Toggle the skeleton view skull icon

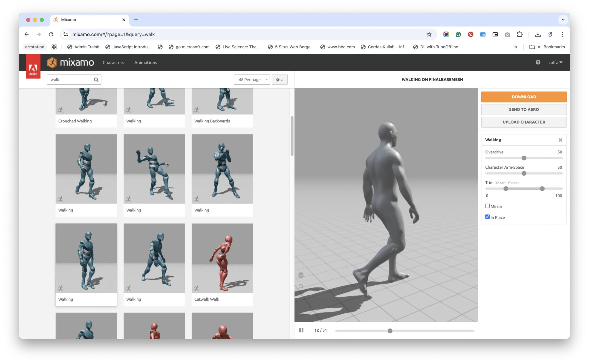[x=301, y=275]
